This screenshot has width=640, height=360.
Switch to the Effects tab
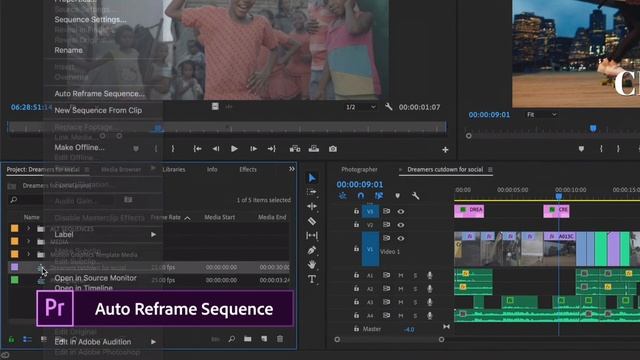click(248, 169)
